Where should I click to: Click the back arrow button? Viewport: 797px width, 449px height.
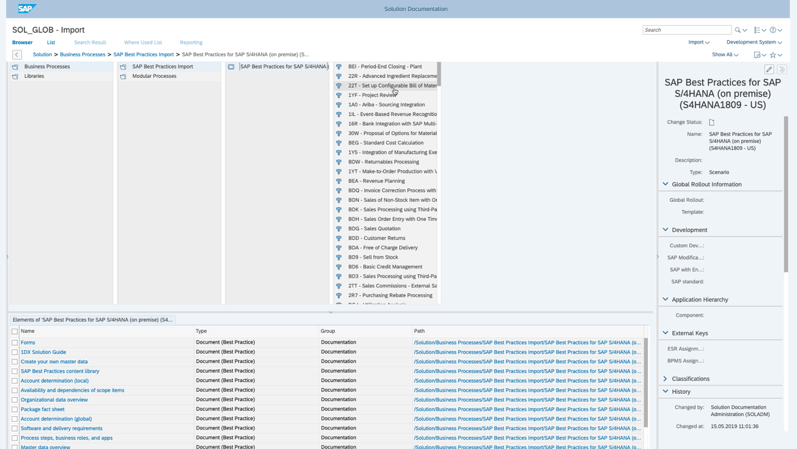coord(17,54)
